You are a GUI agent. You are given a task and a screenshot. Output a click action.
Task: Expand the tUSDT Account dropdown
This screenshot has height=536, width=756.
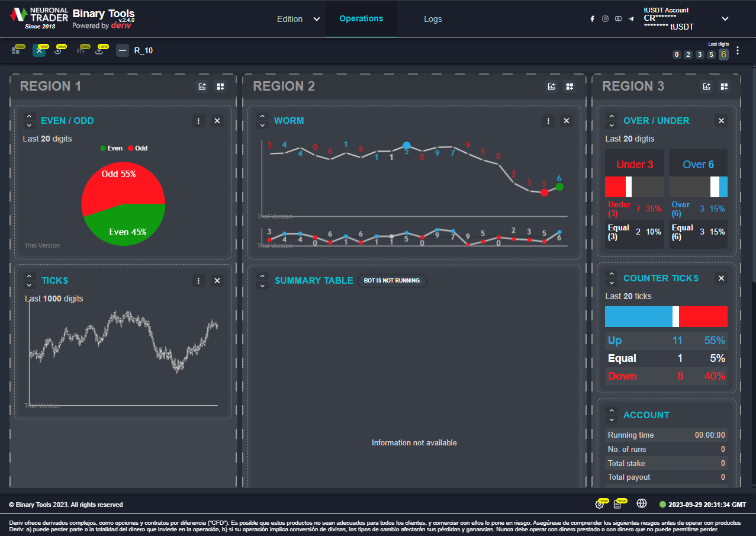(x=725, y=19)
